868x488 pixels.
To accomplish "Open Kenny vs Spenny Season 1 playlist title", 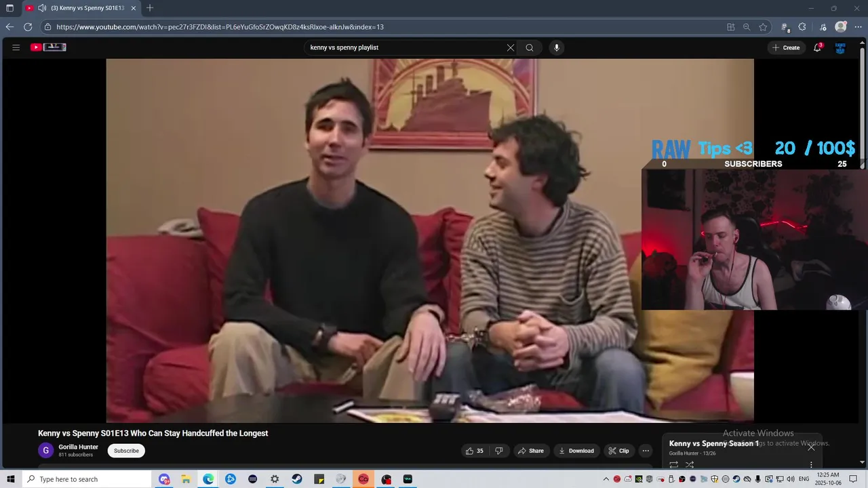I will point(713,443).
